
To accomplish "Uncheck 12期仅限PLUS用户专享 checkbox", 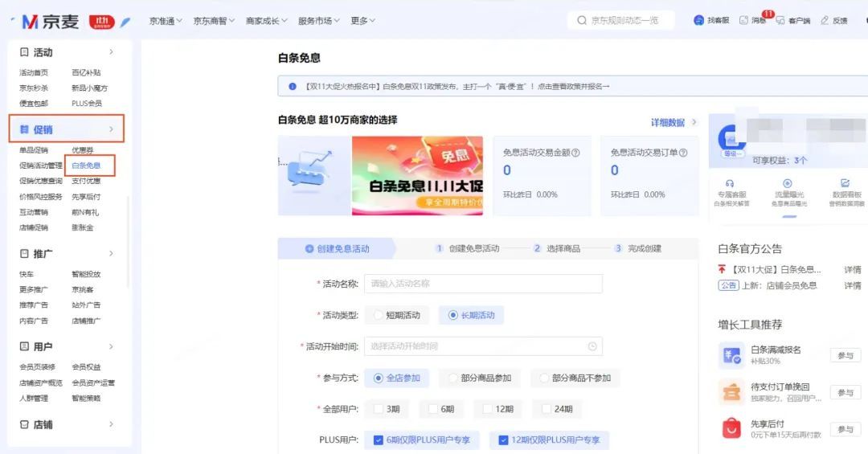I will [x=503, y=440].
